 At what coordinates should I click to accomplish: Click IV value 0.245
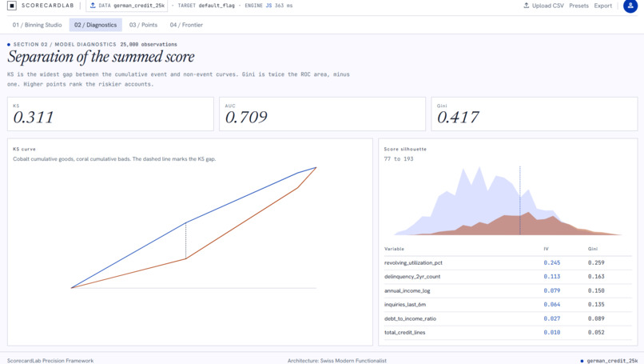tap(551, 263)
